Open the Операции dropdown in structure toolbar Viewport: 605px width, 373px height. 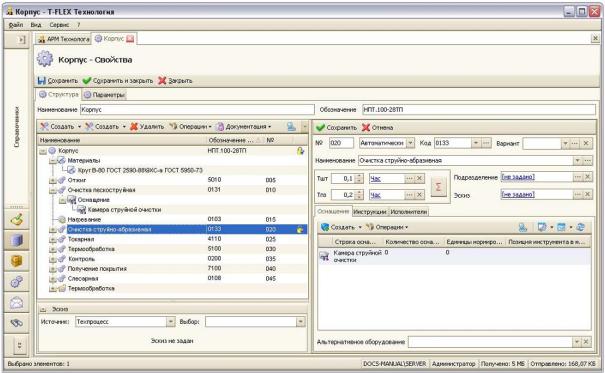coord(191,127)
